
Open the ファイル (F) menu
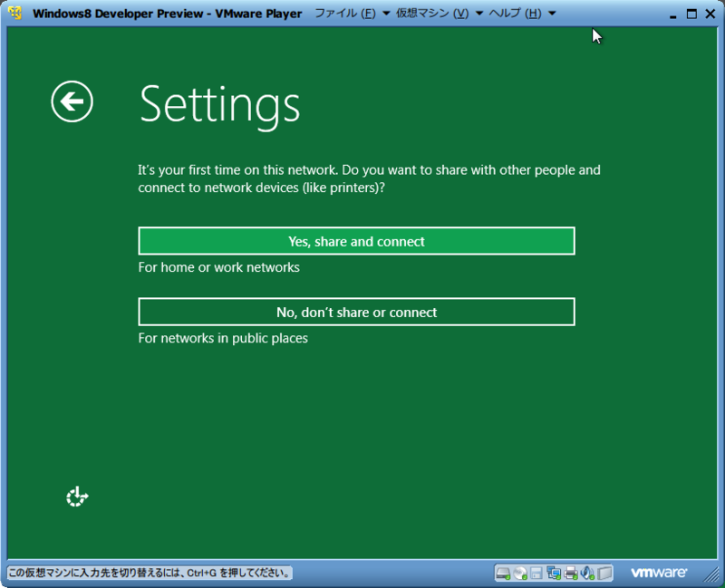(x=345, y=14)
